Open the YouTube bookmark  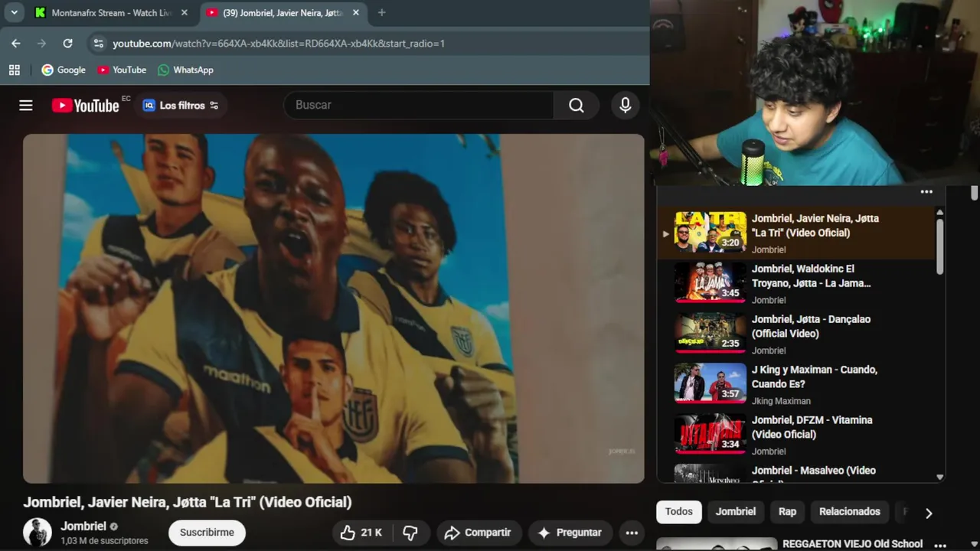tap(122, 70)
